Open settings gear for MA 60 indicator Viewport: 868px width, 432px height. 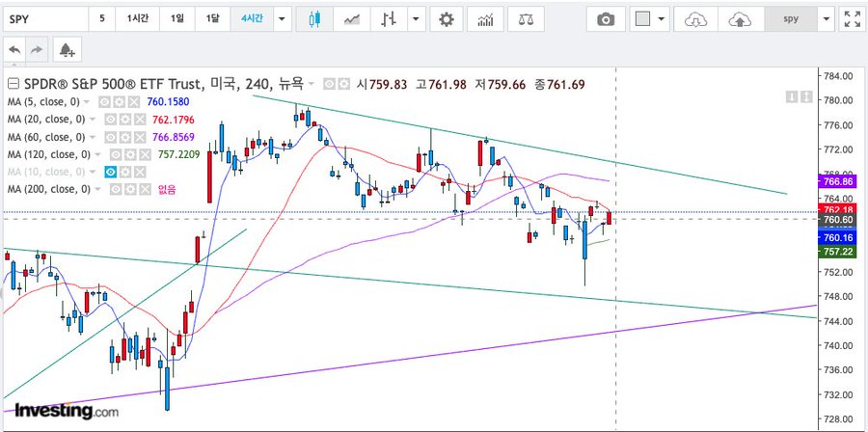pyautogui.click(x=124, y=137)
